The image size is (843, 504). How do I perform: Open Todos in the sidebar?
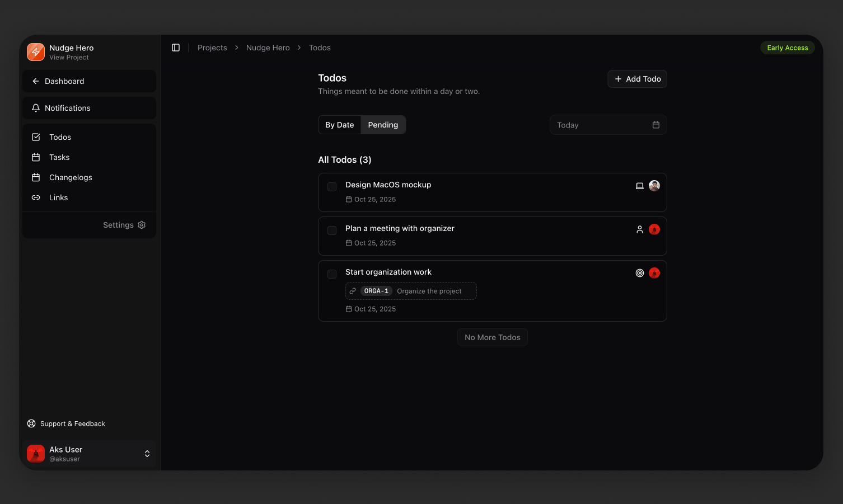tap(90, 137)
